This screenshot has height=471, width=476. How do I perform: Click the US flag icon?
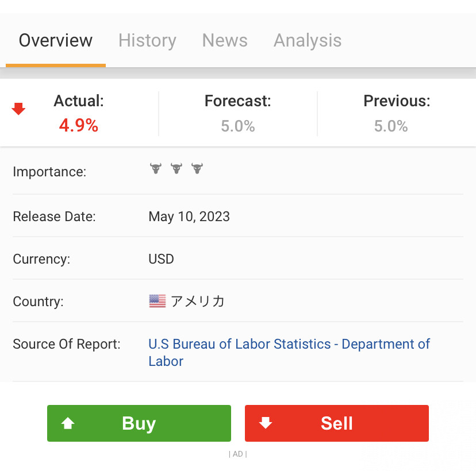(157, 301)
